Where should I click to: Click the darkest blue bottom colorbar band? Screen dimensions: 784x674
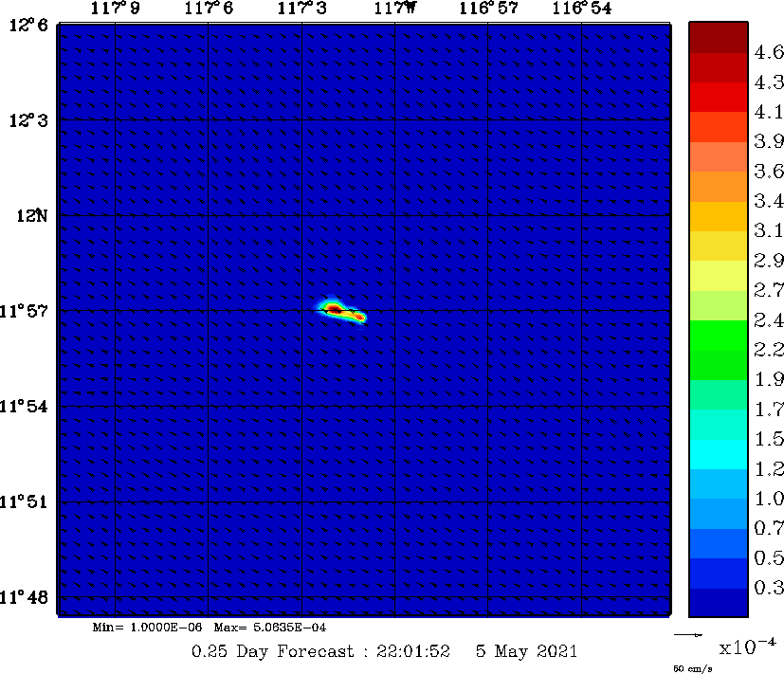(x=718, y=603)
